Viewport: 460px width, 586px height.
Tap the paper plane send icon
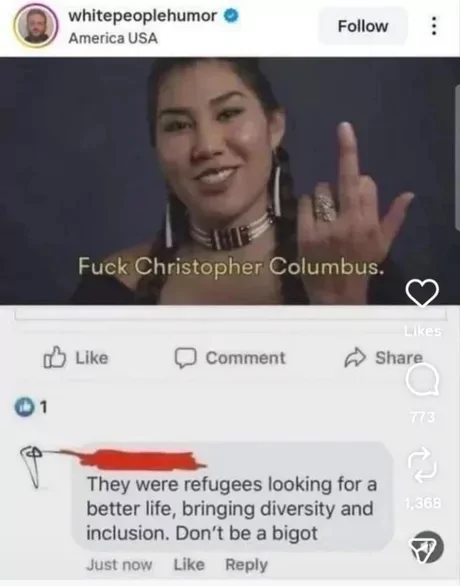426,547
